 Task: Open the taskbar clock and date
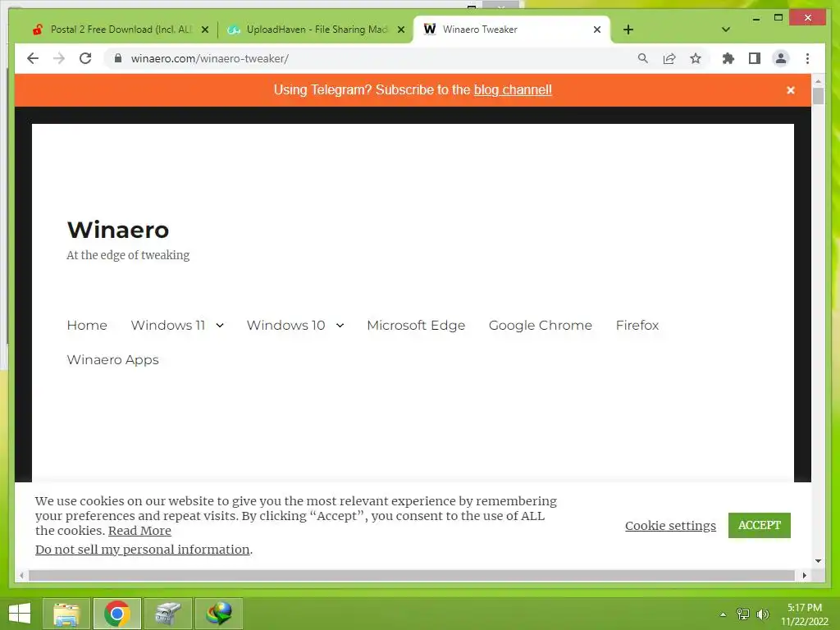pyautogui.click(x=804, y=614)
